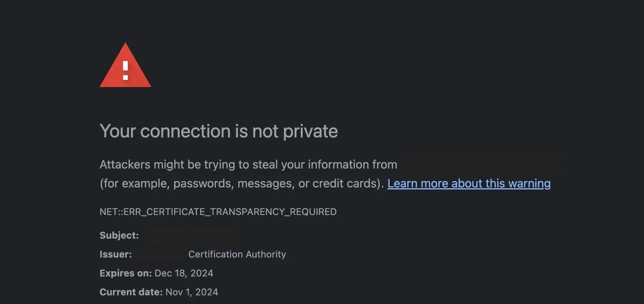Image resolution: width=644 pixels, height=304 pixels.
Task: Click the redacted domain name after 'from'
Action: click(480, 164)
